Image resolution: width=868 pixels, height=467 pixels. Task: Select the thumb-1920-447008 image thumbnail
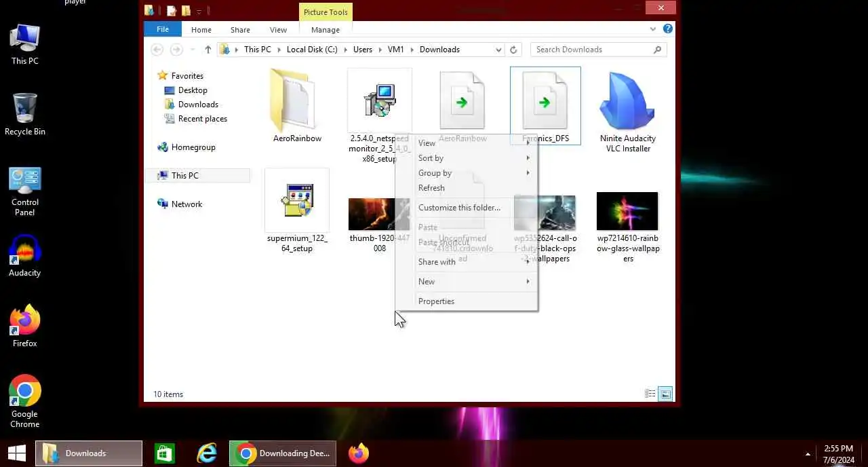[x=379, y=214]
